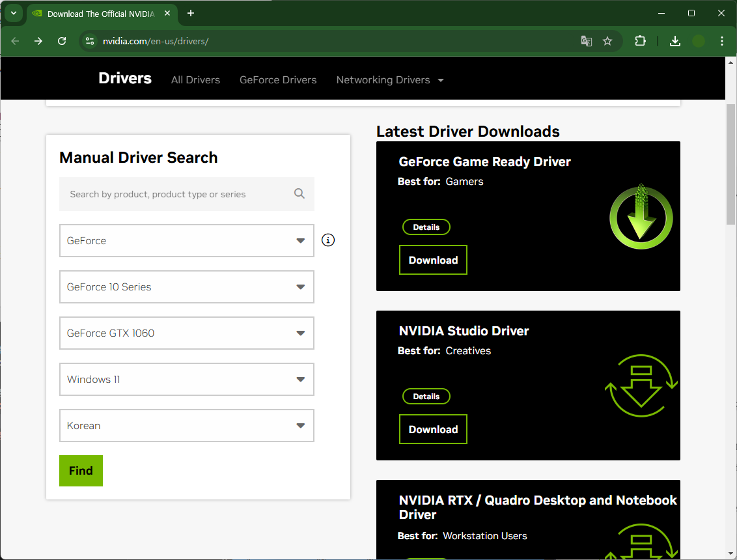
Task: Download the NVIDIA Studio Driver
Action: (x=433, y=429)
